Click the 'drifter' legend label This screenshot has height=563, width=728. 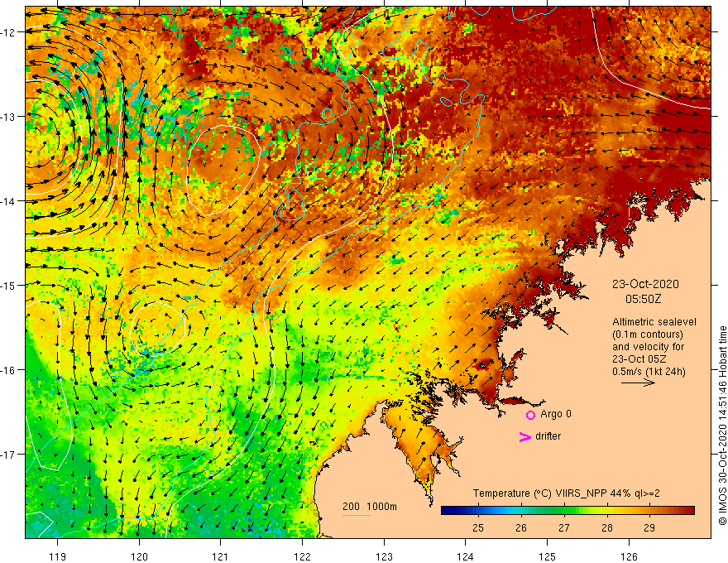click(548, 436)
